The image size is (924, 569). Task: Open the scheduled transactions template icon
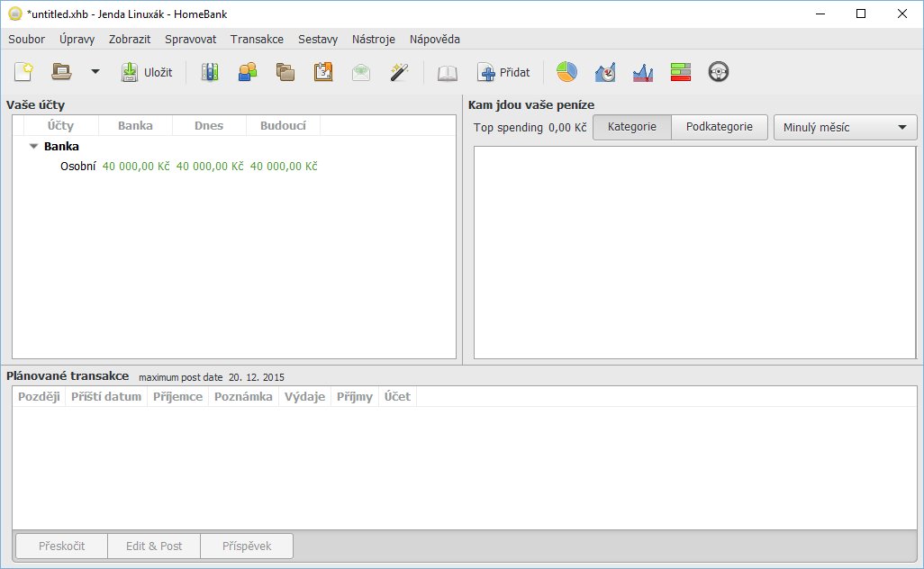[x=323, y=72]
